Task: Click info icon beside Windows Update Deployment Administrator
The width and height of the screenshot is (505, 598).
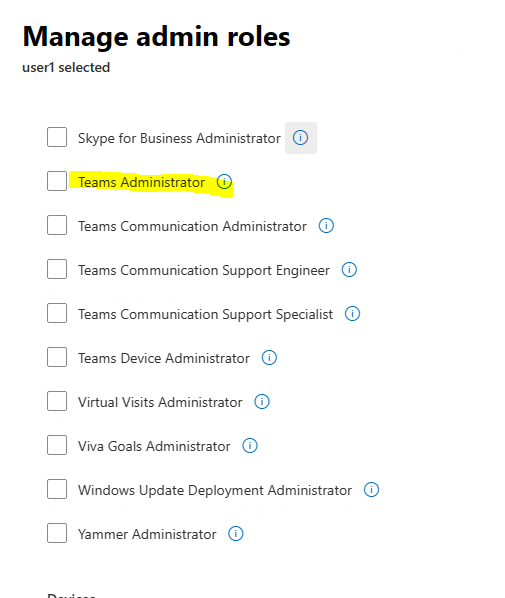Action: (372, 490)
